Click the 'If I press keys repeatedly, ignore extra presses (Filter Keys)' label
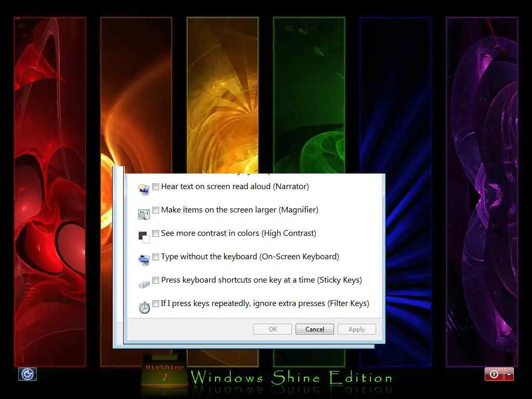The image size is (532, 399). [265, 303]
